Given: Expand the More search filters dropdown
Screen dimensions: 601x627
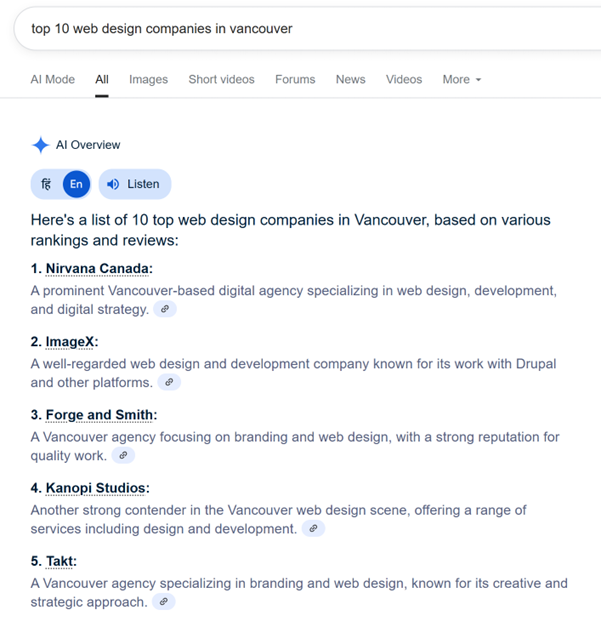Looking at the screenshot, I should [461, 80].
